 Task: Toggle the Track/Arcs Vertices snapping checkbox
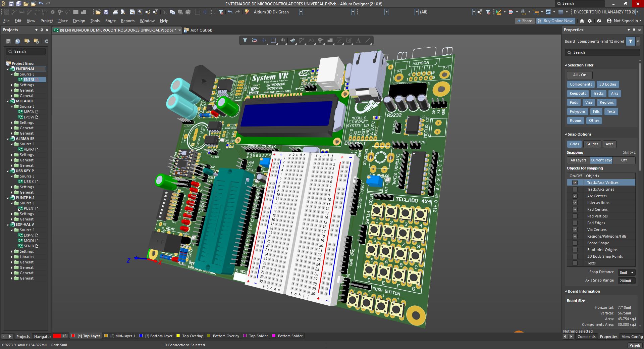pos(575,183)
